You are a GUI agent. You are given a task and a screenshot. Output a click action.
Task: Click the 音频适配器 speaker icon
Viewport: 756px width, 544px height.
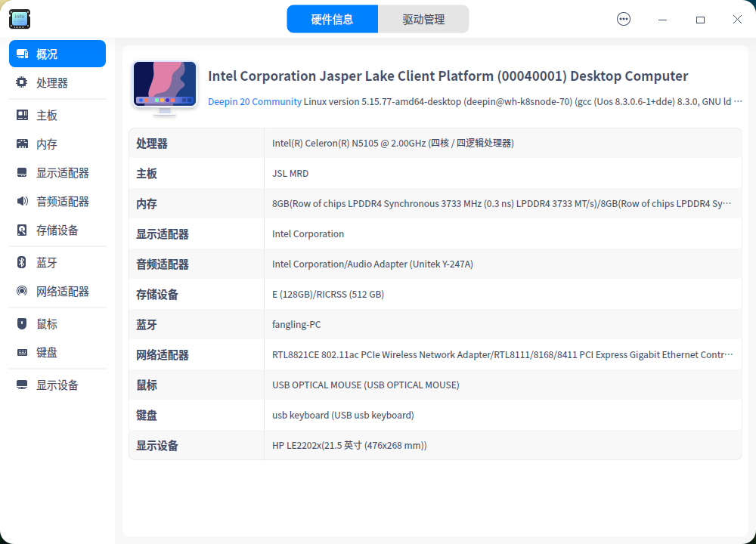pos(22,201)
